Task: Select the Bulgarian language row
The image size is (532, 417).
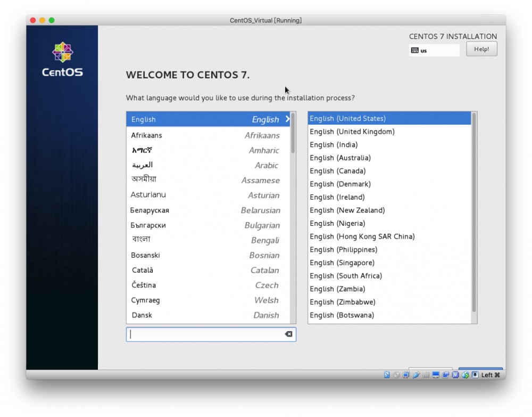Action: coord(208,225)
